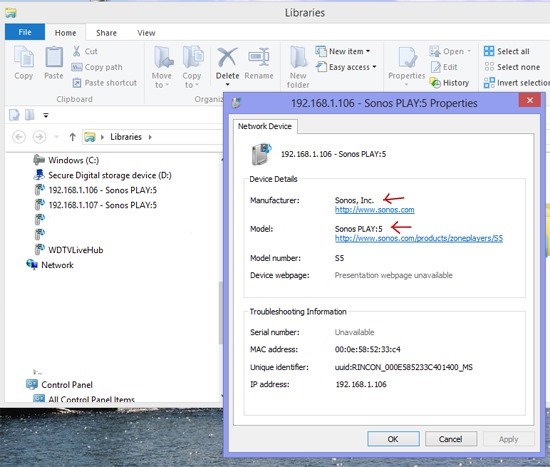
Task: Click the Invert selection icon
Action: (489, 83)
